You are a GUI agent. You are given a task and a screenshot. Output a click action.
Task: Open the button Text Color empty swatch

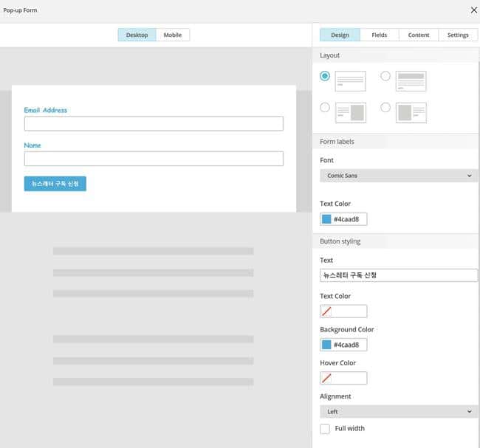click(326, 311)
